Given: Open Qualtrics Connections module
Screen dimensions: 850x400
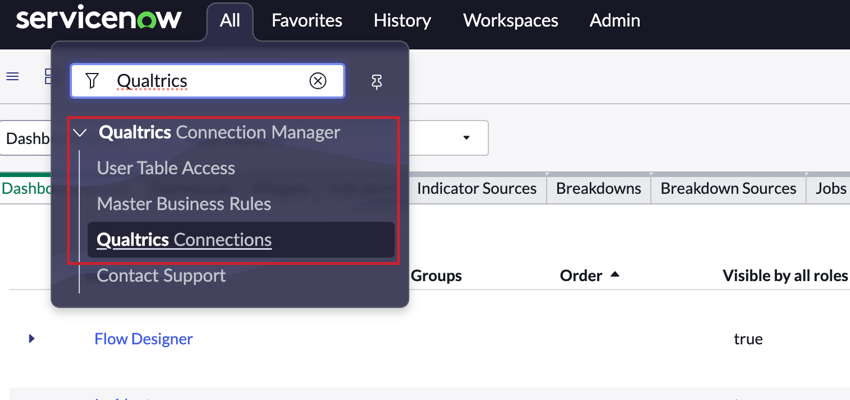Looking at the screenshot, I should click(x=184, y=240).
